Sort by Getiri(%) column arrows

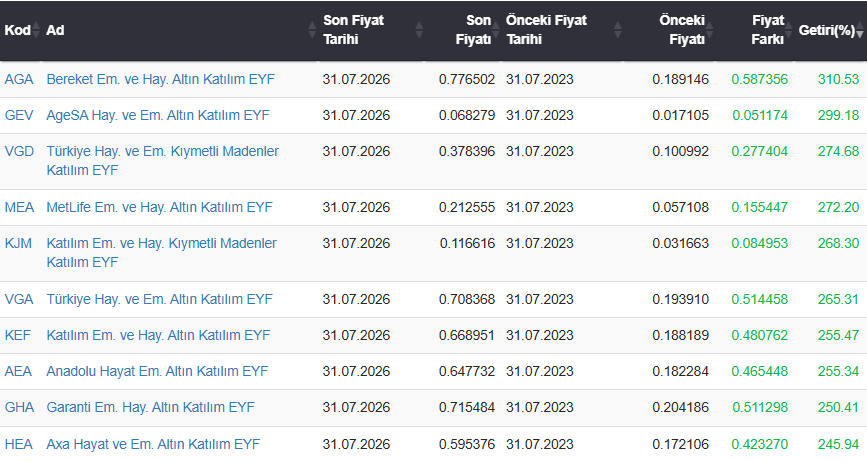pos(860,30)
